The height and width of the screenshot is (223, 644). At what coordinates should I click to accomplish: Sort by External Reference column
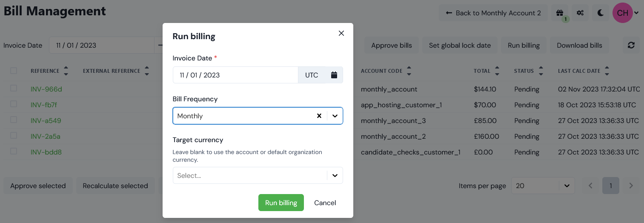pyautogui.click(x=146, y=71)
